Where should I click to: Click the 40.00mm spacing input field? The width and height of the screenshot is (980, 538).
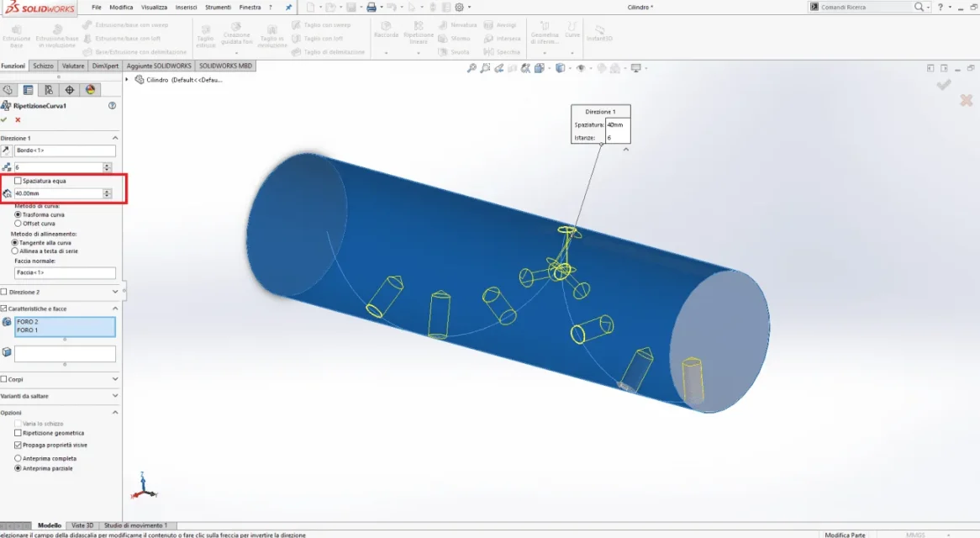click(58, 193)
